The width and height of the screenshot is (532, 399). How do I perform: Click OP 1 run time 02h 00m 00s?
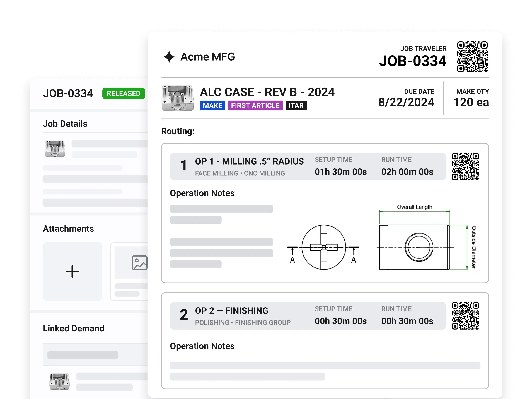click(407, 172)
